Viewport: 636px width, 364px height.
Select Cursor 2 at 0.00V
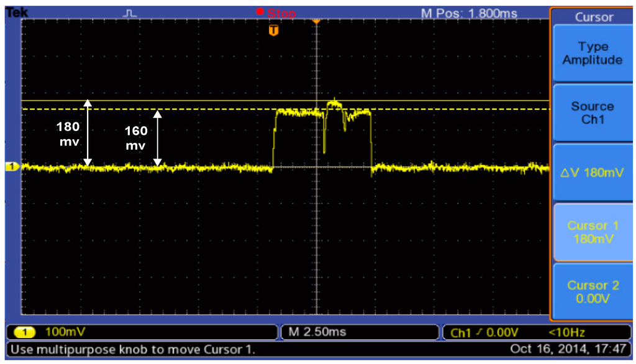tap(593, 291)
